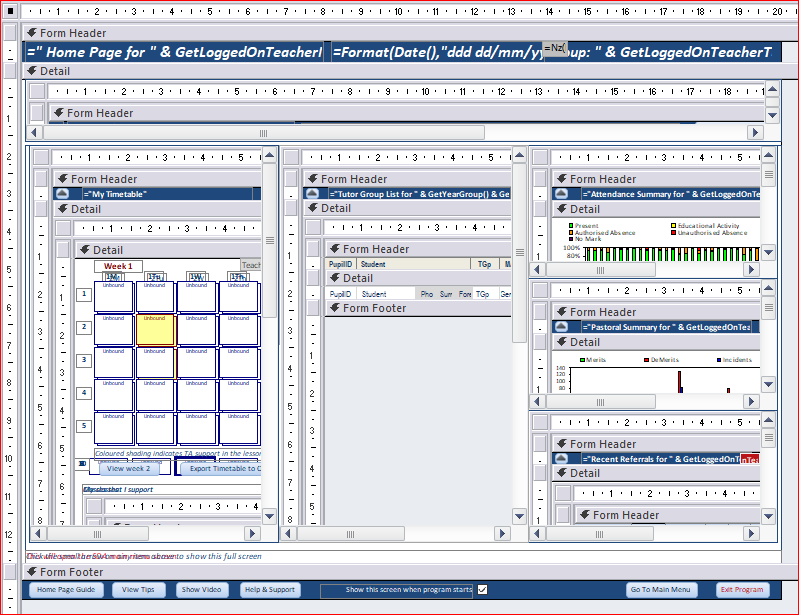The width and height of the screenshot is (799, 615).
Task: Click up scroll arrow in Tutor Group subform
Action: click(519, 155)
